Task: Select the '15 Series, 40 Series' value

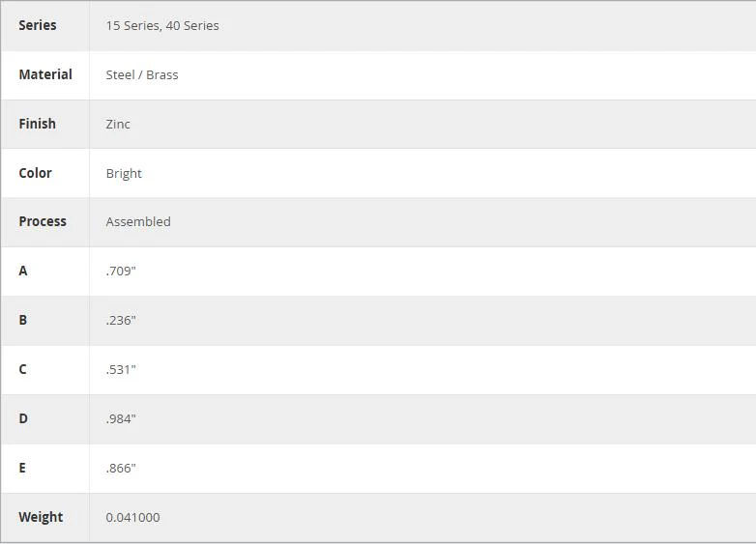Action: [x=162, y=25]
